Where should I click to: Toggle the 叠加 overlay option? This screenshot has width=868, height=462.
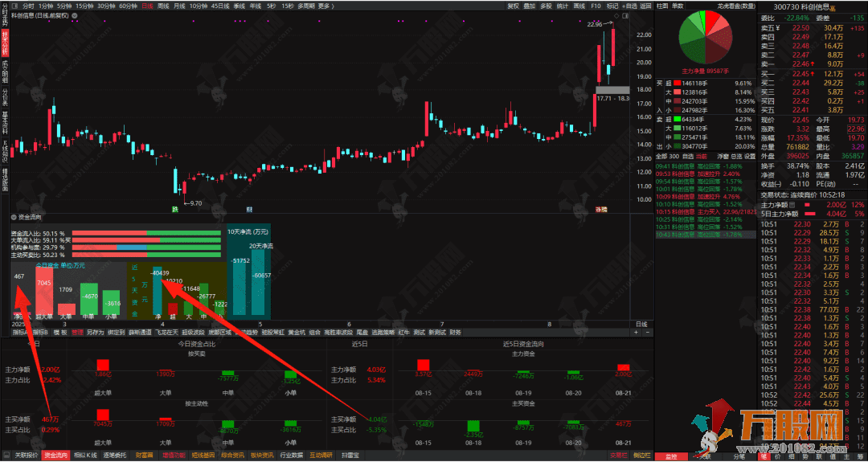pyautogui.click(x=529, y=6)
